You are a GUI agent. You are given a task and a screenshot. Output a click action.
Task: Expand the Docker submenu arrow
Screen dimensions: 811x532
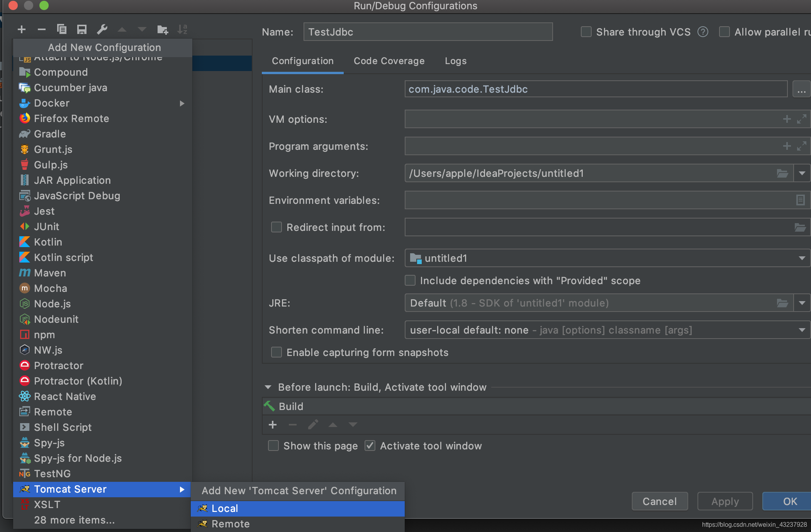click(x=182, y=103)
